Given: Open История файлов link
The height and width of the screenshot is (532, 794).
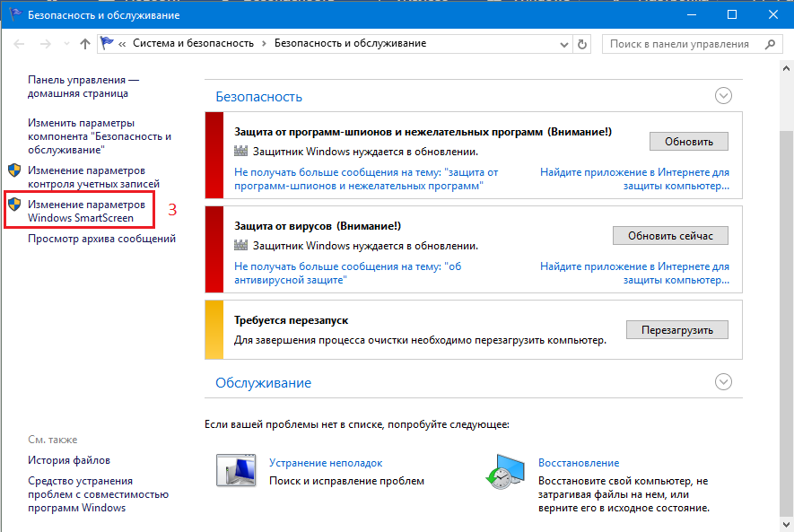Looking at the screenshot, I should click(x=69, y=460).
